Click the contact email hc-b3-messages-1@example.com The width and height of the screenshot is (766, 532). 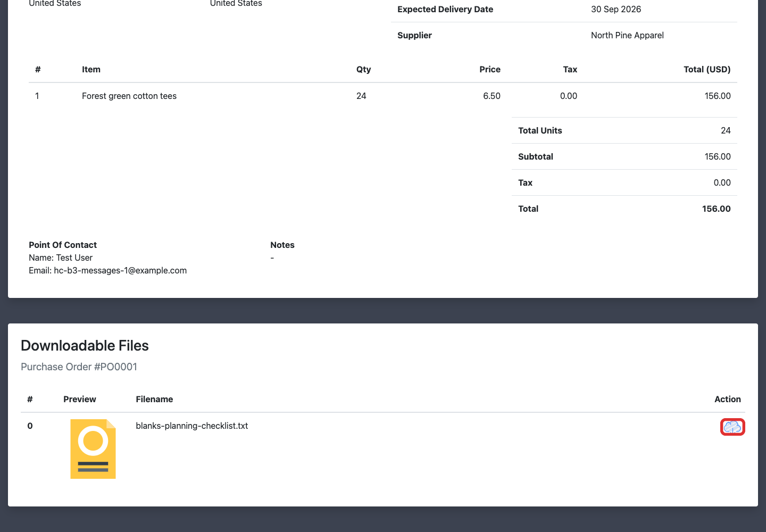click(120, 270)
